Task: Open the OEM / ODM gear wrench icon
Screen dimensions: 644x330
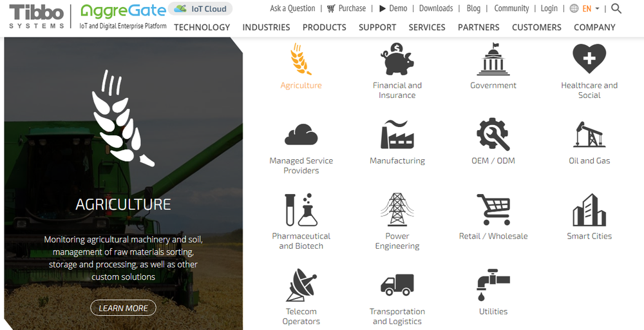Action: point(493,134)
